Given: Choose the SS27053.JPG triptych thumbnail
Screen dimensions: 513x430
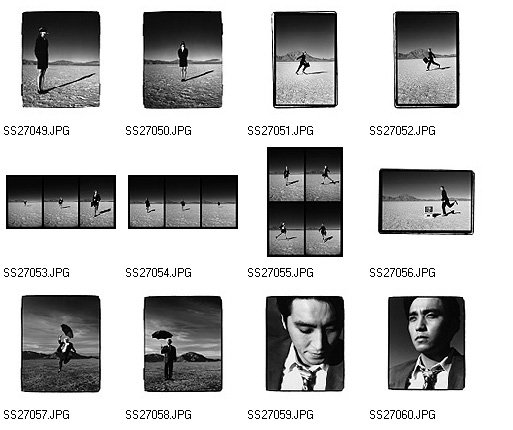Looking at the screenshot, I should point(61,202).
